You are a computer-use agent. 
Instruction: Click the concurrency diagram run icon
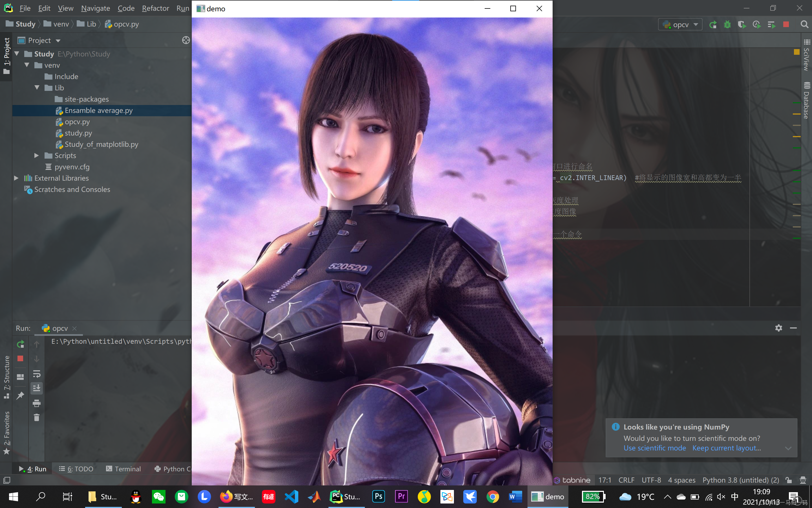pos(771,25)
